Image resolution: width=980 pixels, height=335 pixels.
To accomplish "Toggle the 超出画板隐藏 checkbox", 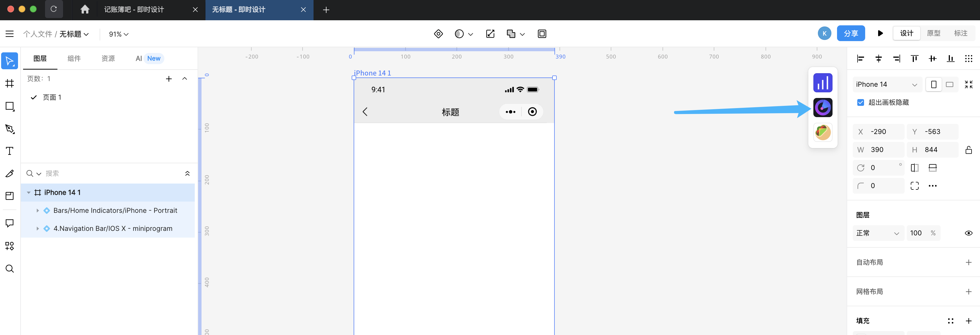I will click(861, 102).
